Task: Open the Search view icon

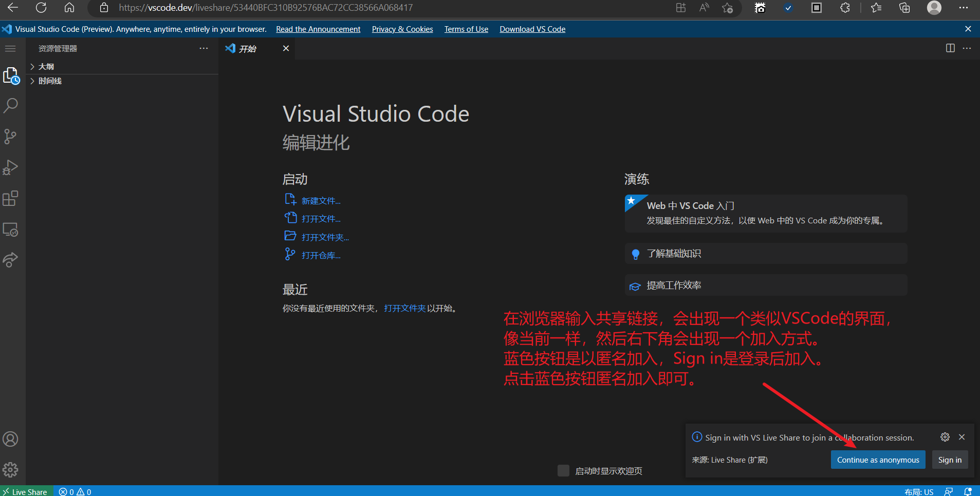Action: (x=11, y=106)
